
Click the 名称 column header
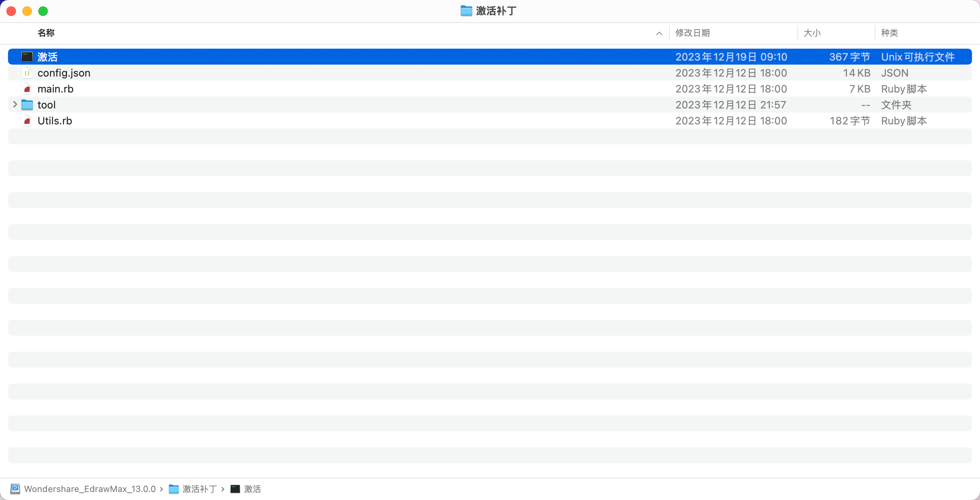click(x=46, y=33)
